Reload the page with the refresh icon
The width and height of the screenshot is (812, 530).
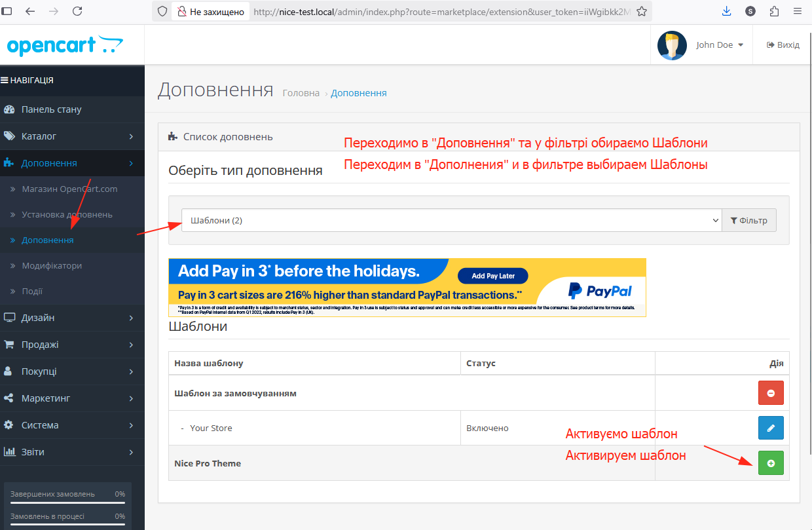77,11
